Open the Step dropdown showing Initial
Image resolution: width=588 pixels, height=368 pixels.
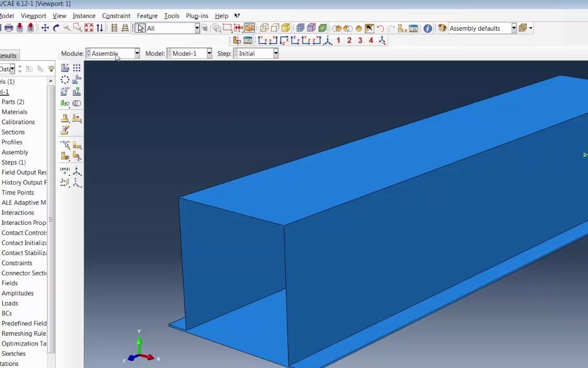pos(275,53)
